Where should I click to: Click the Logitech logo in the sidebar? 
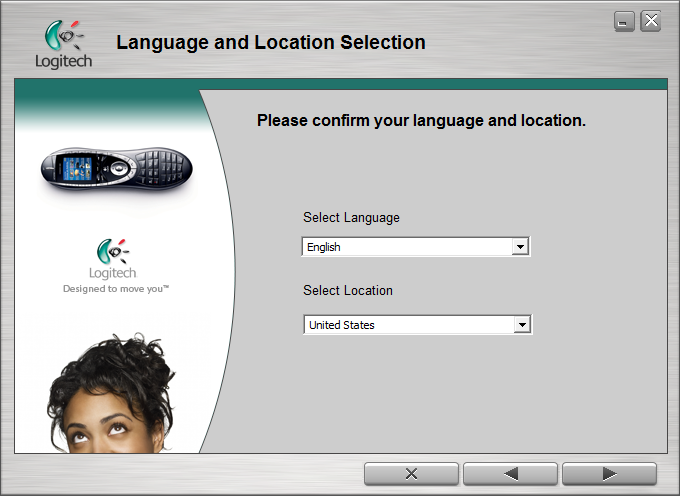pyautogui.click(x=113, y=258)
